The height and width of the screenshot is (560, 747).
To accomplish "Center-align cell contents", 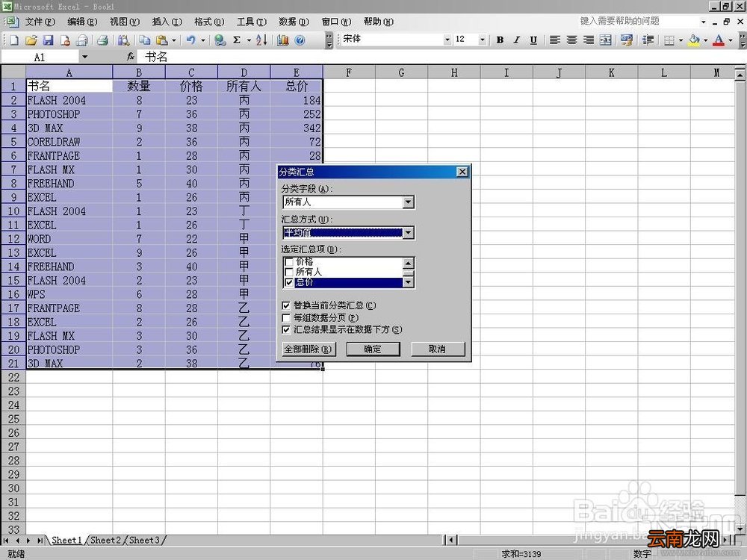I will click(571, 40).
